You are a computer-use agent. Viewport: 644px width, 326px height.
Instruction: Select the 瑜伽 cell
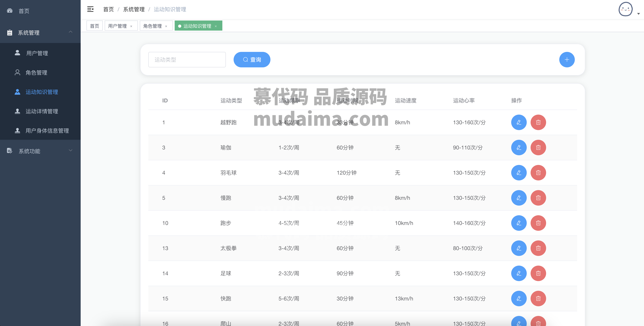click(225, 148)
